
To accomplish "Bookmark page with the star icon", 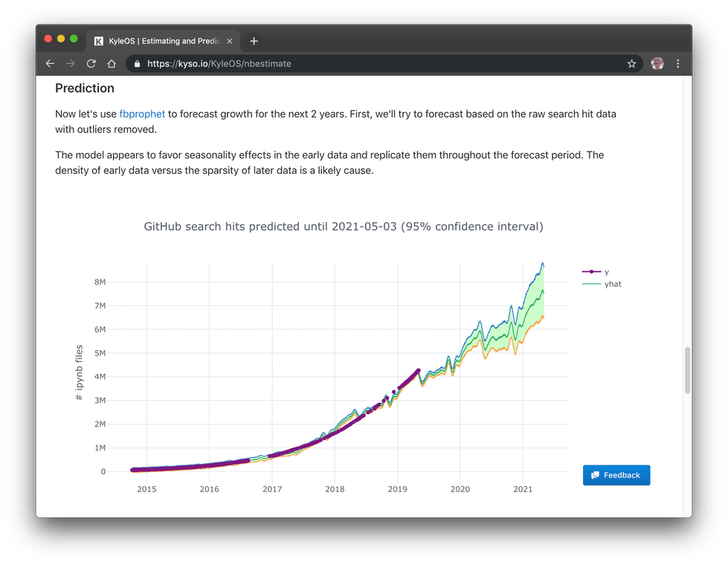I will pyautogui.click(x=631, y=64).
